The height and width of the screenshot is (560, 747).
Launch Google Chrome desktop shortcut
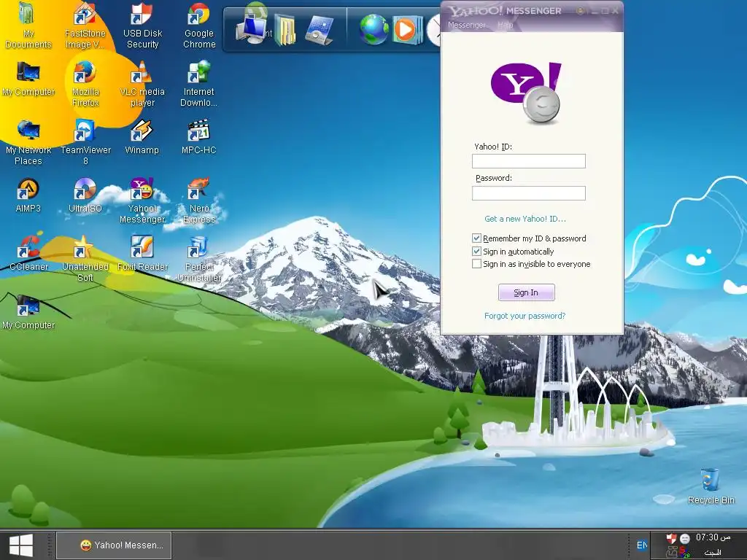click(199, 26)
